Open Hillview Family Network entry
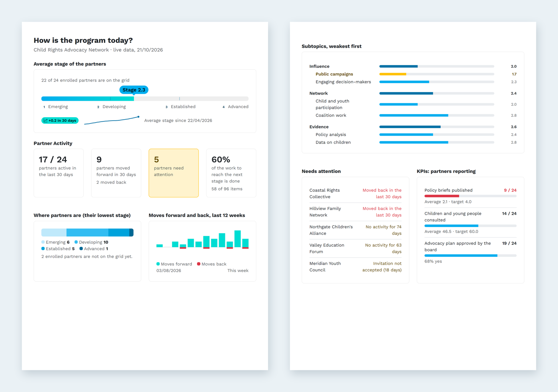 355,212
